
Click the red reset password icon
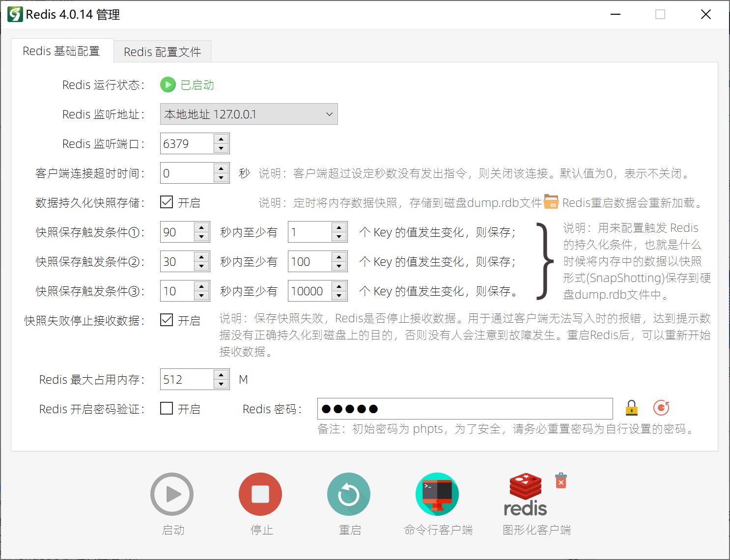click(x=661, y=408)
